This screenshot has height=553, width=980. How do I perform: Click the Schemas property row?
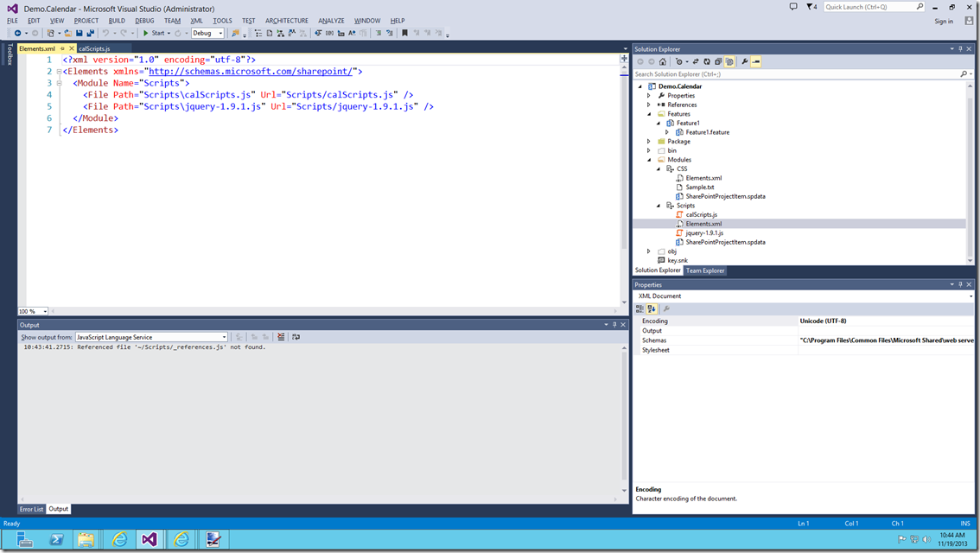[804, 340]
